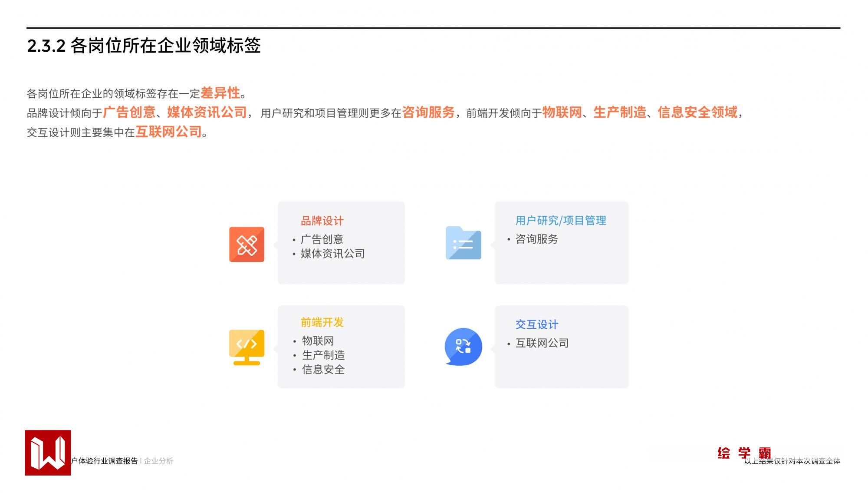The height and width of the screenshot is (493, 868).
Task: Click the 企业分析 footer label
Action: pos(158,461)
